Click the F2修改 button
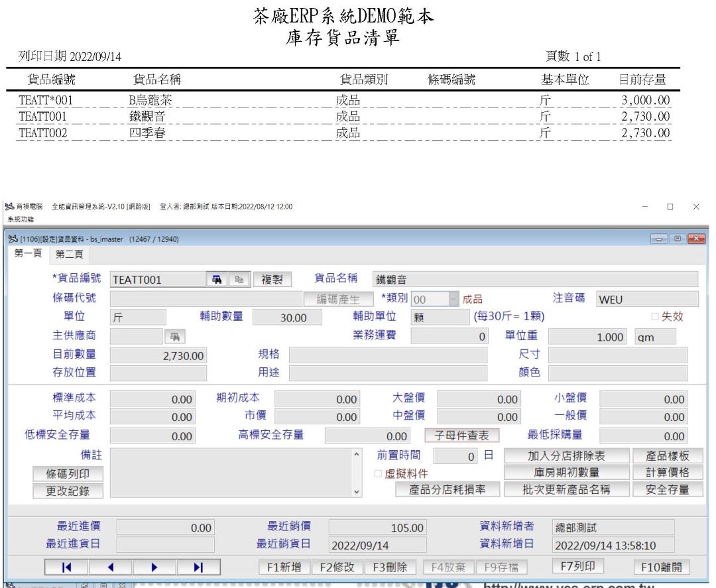Viewport: 716px width, 588px height. pyautogui.click(x=337, y=567)
